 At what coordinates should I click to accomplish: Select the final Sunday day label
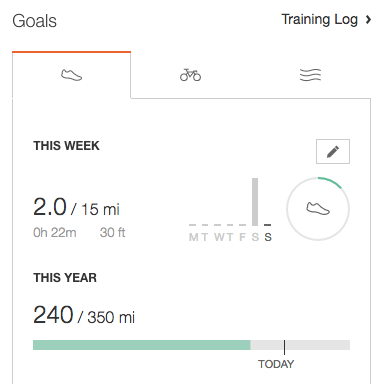[268, 237]
